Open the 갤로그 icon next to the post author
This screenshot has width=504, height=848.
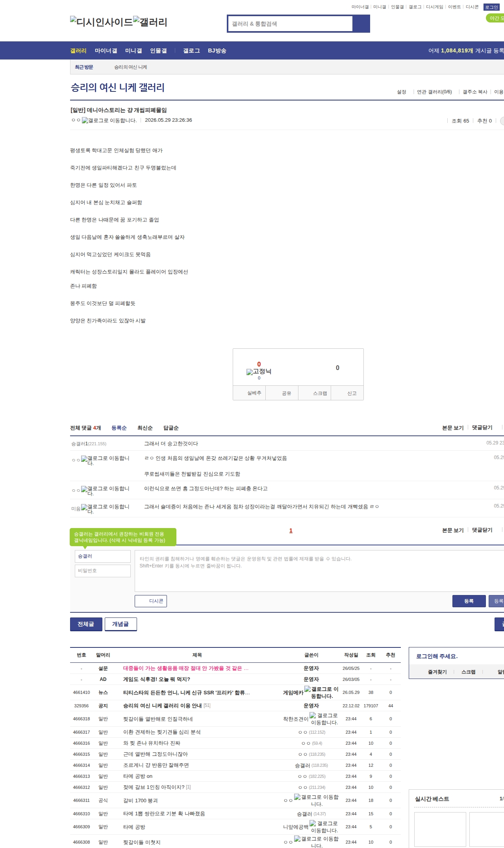coord(109,121)
